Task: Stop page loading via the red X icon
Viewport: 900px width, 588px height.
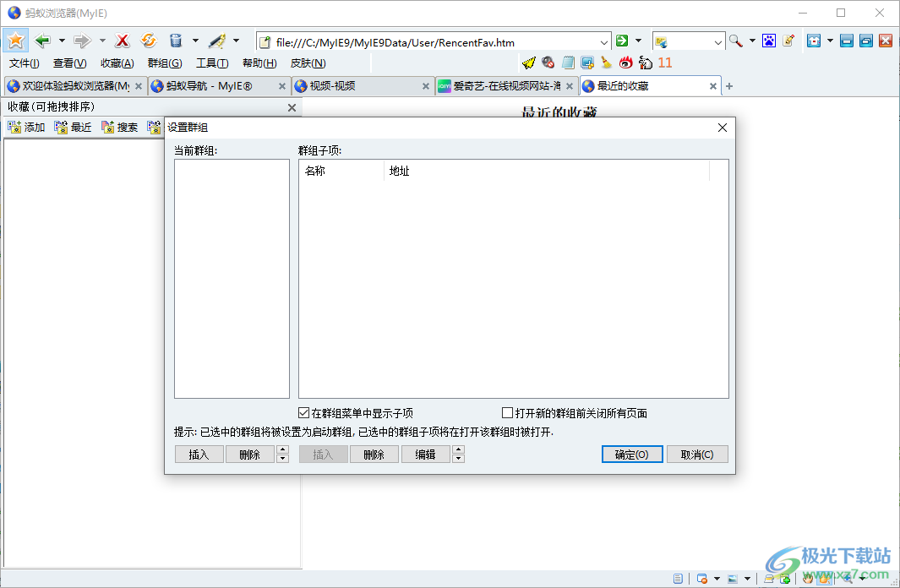Action: pos(123,40)
